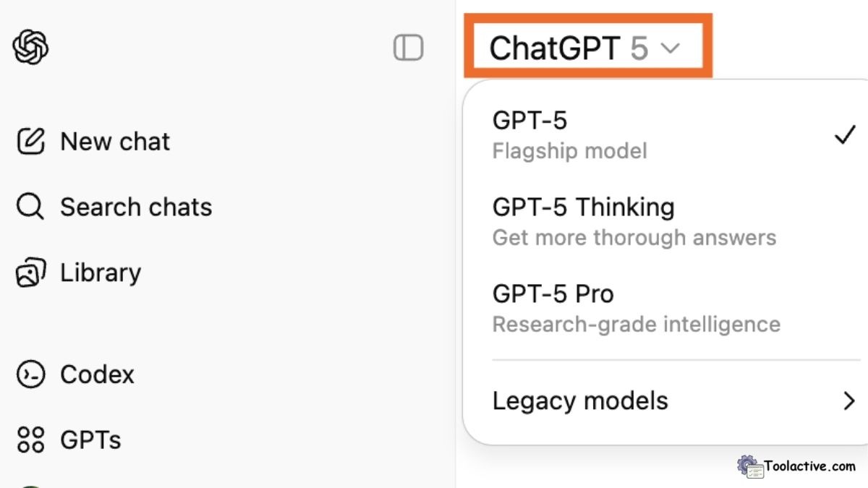This screenshot has width=868, height=488.
Task: Click the Codex terminal icon
Action: coord(31,374)
